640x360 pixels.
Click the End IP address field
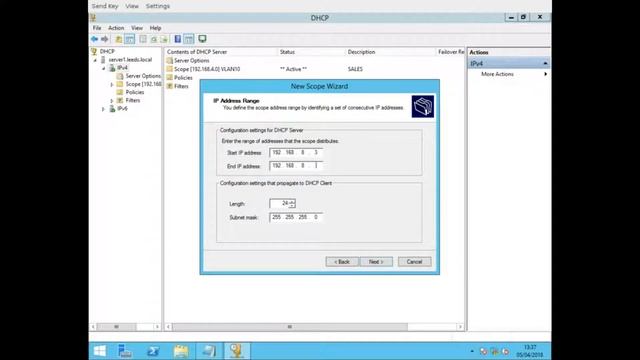tap(296, 166)
